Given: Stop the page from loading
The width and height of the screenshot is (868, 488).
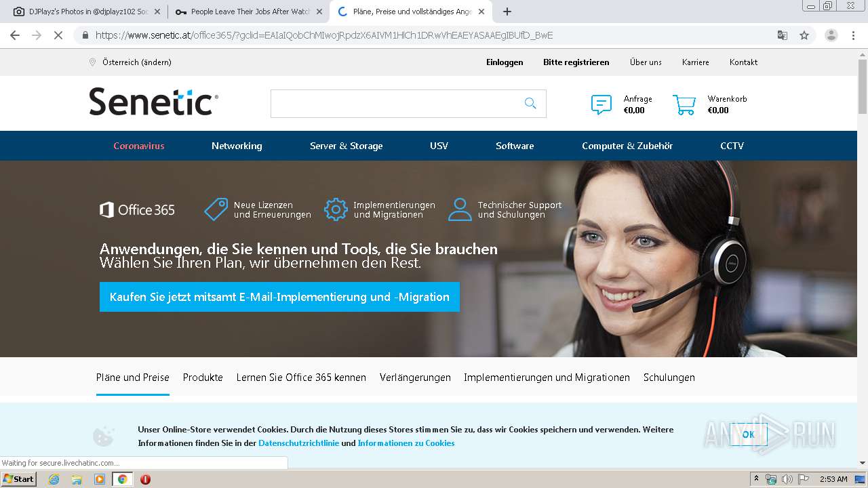Looking at the screenshot, I should click(58, 35).
